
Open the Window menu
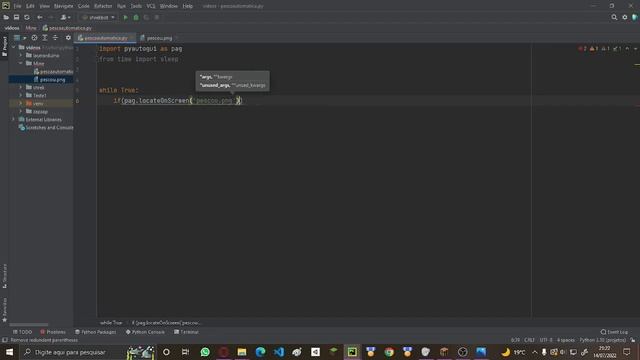pos(169,6)
